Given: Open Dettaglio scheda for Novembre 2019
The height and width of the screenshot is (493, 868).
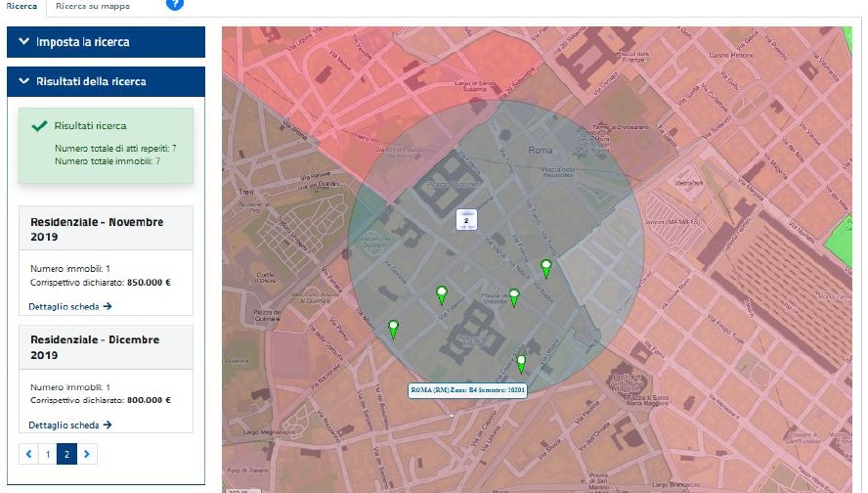Looking at the screenshot, I should [70, 306].
